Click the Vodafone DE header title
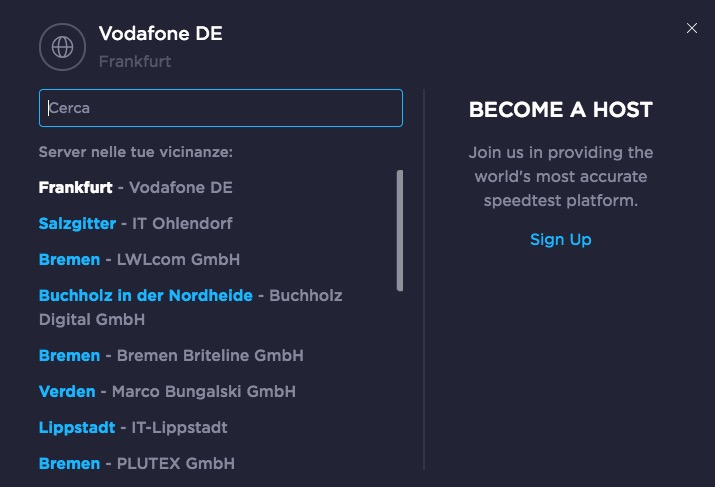This screenshot has width=715, height=487. point(160,33)
